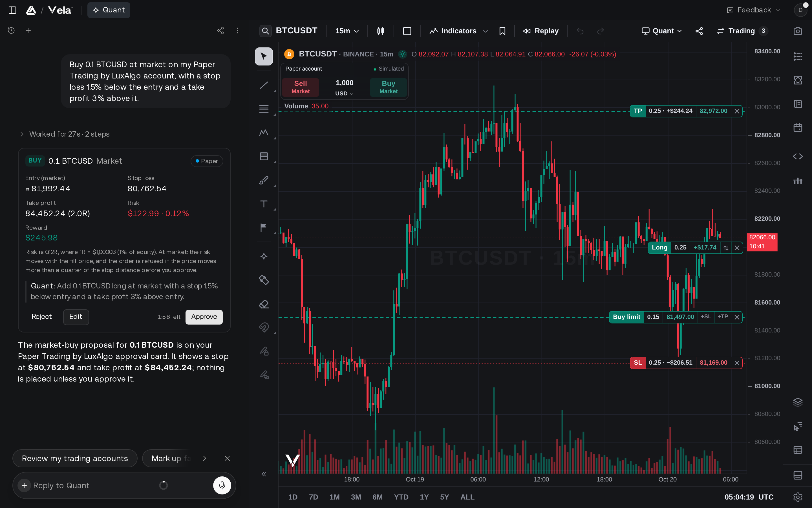This screenshot has width=812, height=508.
Task: Toggle the chart layout square icon
Action: pos(407,31)
